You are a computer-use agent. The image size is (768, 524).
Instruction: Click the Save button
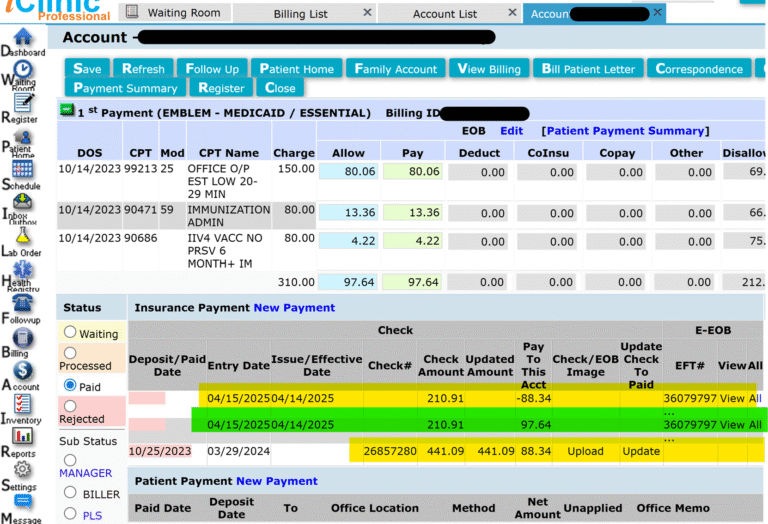click(87, 69)
